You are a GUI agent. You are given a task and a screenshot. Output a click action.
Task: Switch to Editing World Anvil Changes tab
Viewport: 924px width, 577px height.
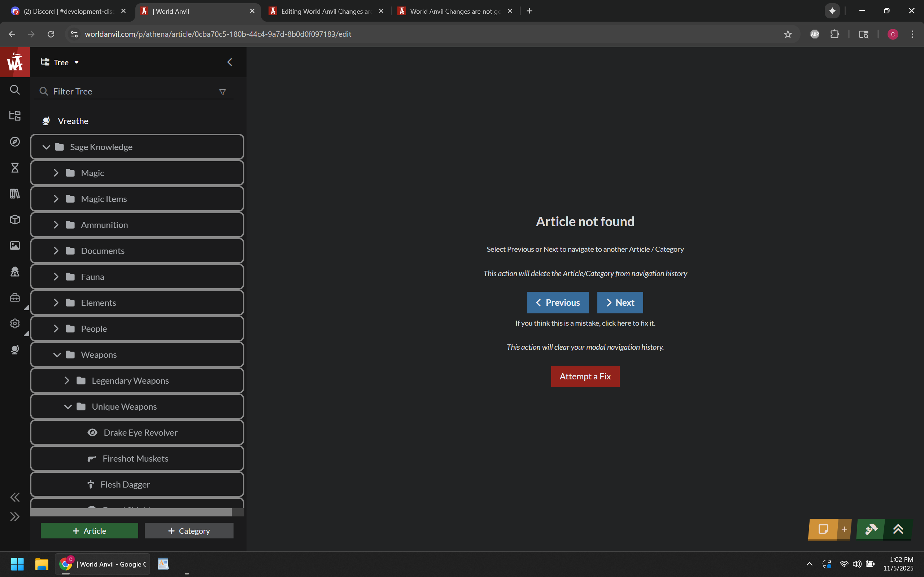(x=325, y=11)
